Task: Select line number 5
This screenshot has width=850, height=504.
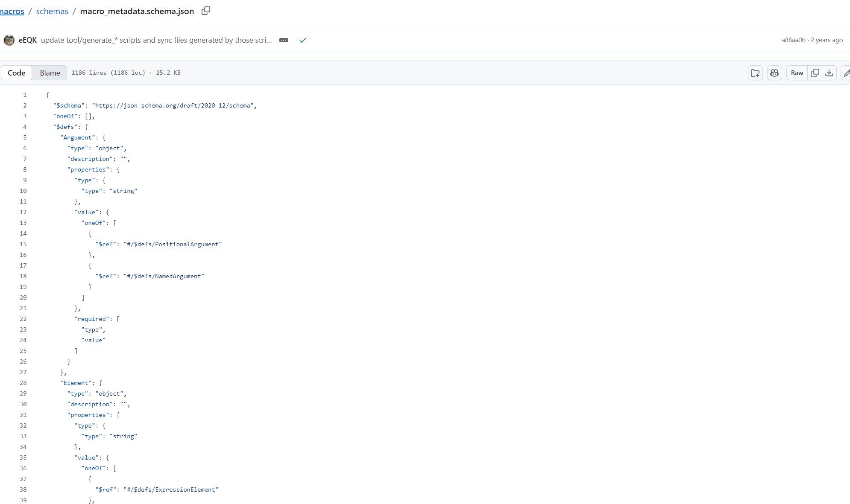Action: [25, 137]
